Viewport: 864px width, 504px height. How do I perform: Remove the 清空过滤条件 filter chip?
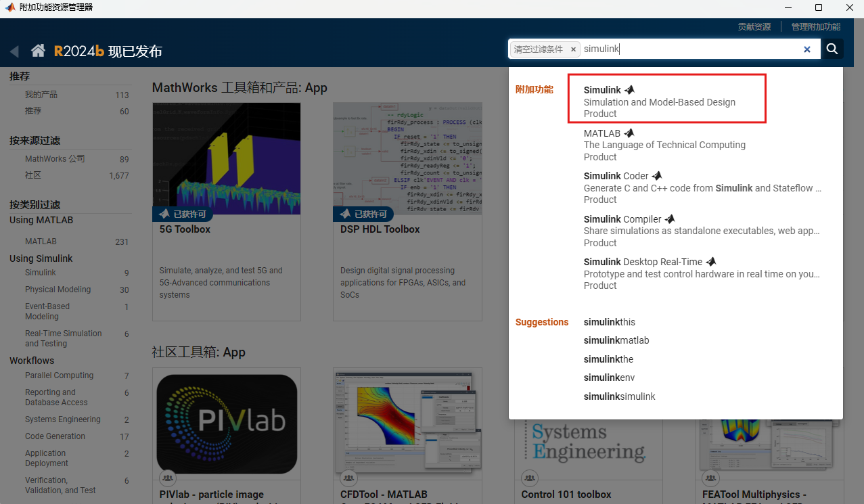(573, 49)
